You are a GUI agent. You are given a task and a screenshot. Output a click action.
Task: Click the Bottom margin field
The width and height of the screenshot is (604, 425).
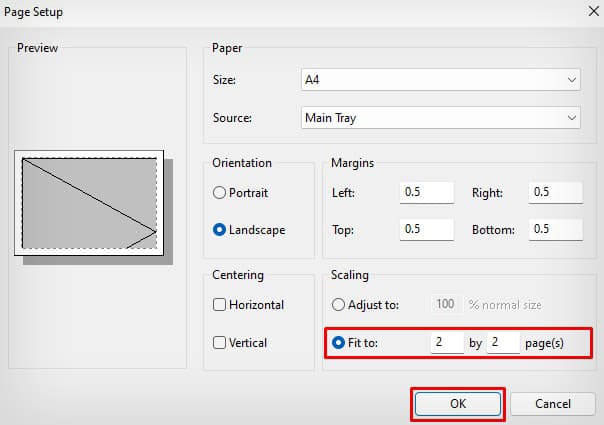coord(555,230)
